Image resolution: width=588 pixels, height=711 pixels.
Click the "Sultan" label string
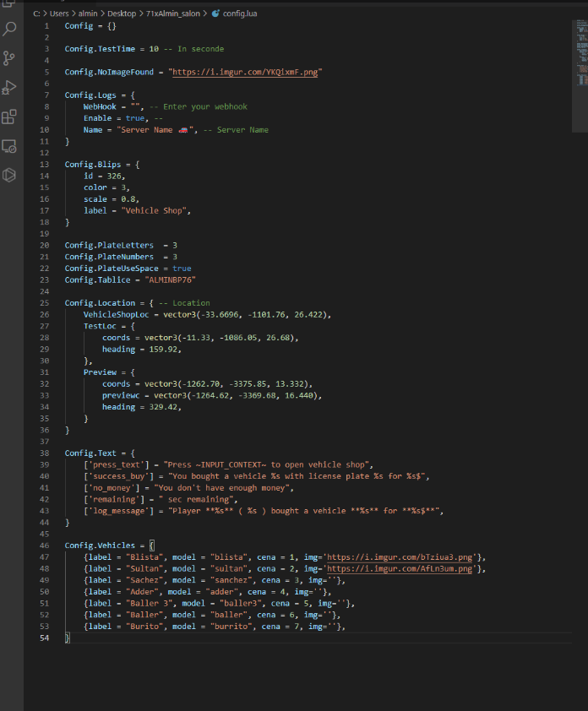click(x=144, y=568)
